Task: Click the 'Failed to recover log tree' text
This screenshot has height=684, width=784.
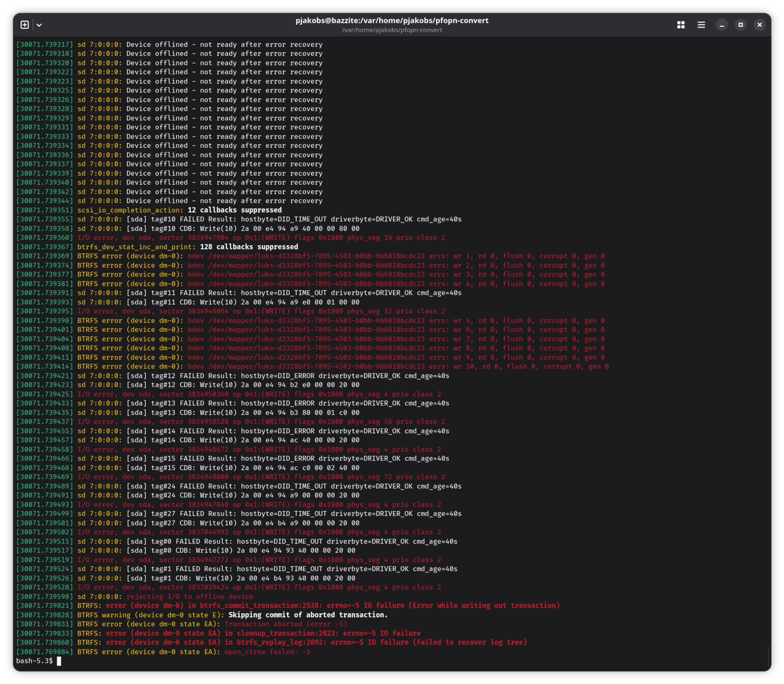Action: [x=470, y=642]
